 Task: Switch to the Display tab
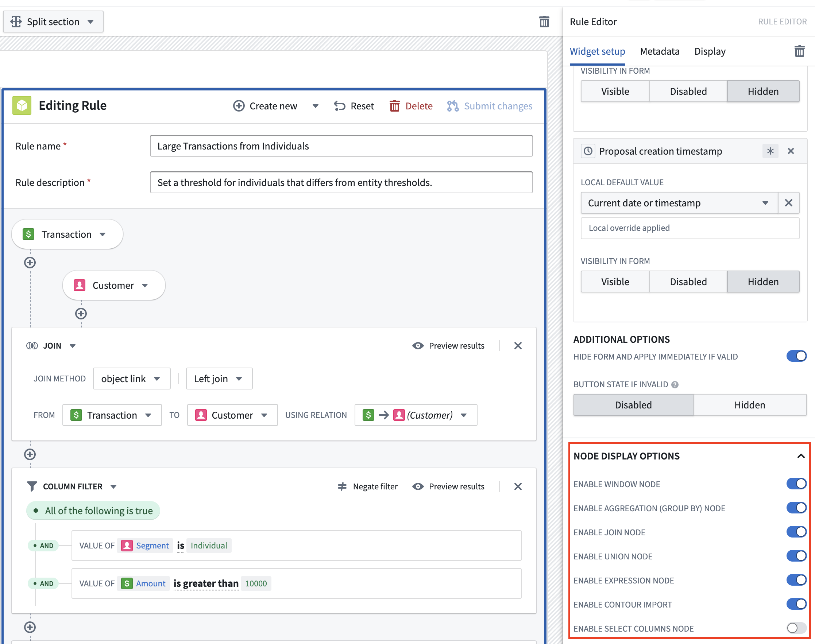pyautogui.click(x=710, y=51)
